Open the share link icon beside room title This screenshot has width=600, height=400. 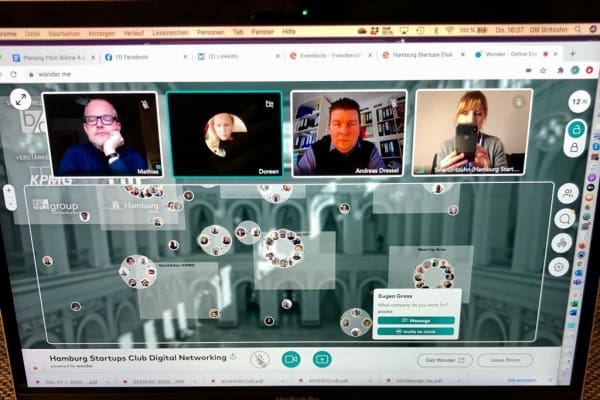pyautogui.click(x=233, y=357)
